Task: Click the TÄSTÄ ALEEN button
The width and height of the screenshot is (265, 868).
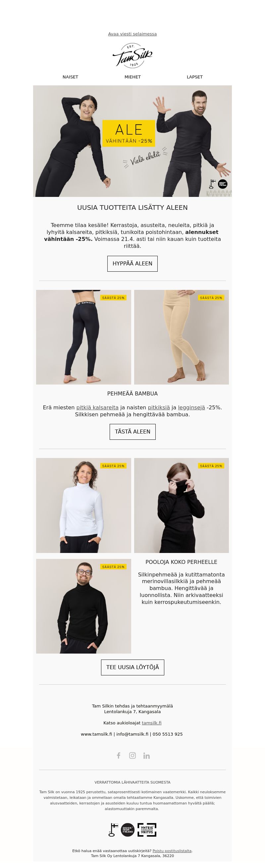Action: 132,432
